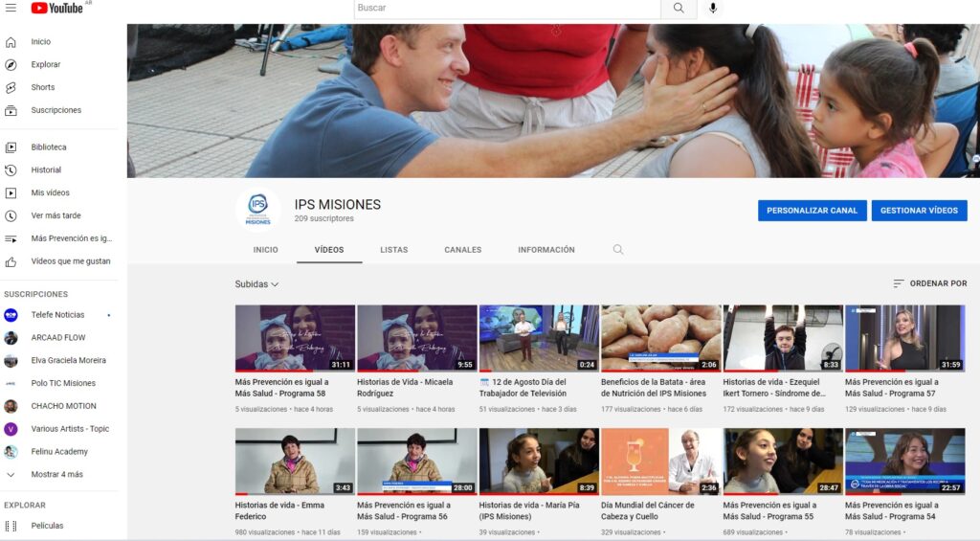Open 12 de Agosto Día del Trabajador thumbnail
The width and height of the screenshot is (980, 541).
pos(539,338)
